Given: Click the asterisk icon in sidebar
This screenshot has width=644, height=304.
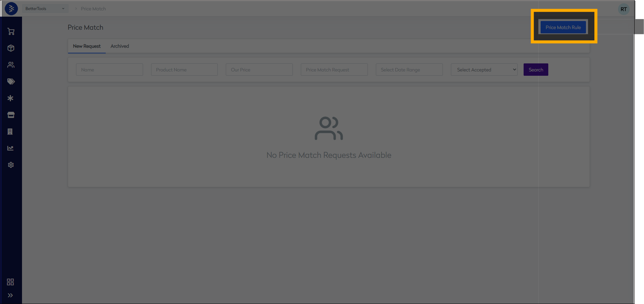Looking at the screenshot, I should [11, 98].
